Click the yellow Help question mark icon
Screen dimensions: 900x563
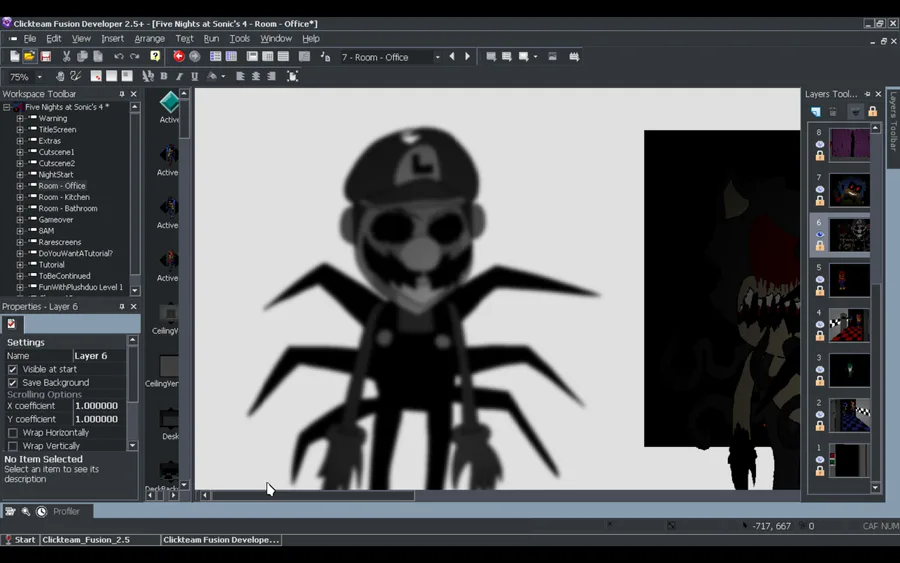[155, 57]
